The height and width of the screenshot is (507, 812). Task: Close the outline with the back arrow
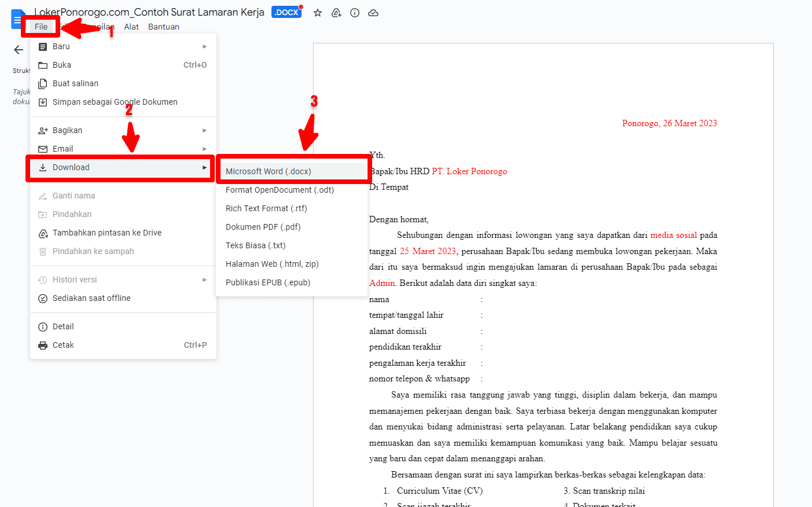[19, 50]
